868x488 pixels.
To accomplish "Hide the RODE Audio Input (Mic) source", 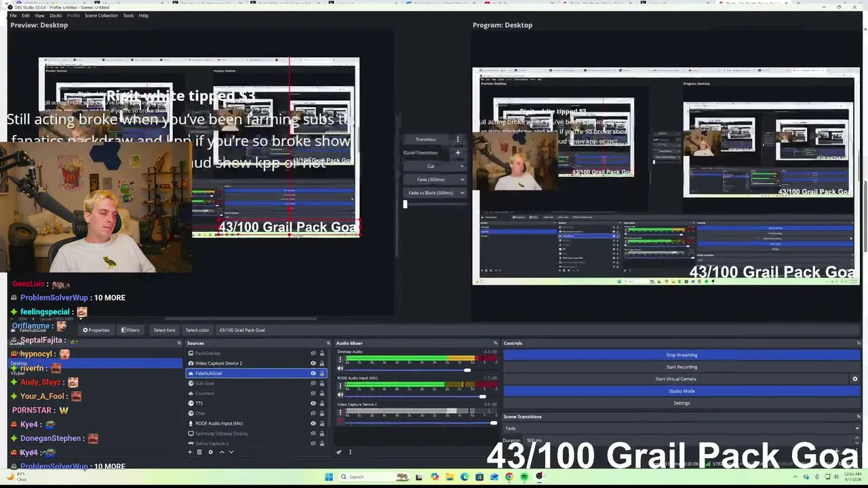I will (313, 423).
